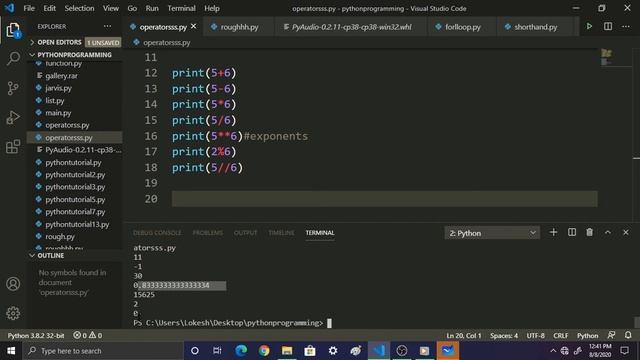The height and width of the screenshot is (360, 640).
Task: Open Task View on taskbar
Action: 217,351
